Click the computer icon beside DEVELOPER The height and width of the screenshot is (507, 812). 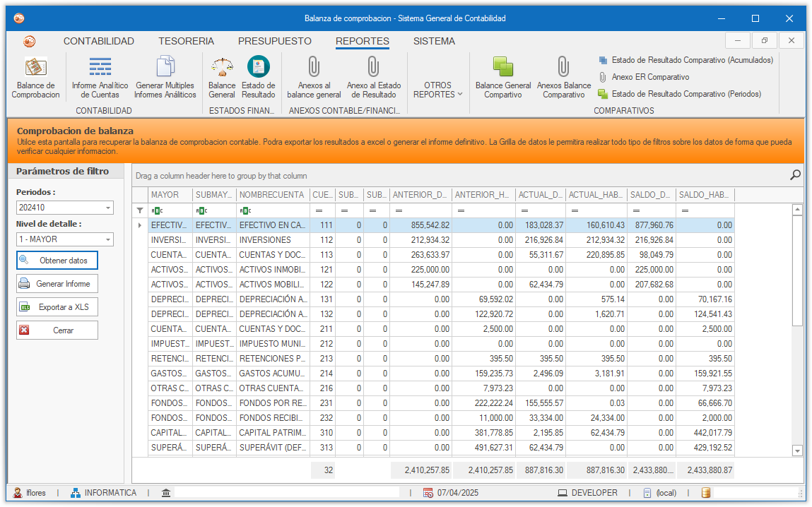tap(563, 493)
